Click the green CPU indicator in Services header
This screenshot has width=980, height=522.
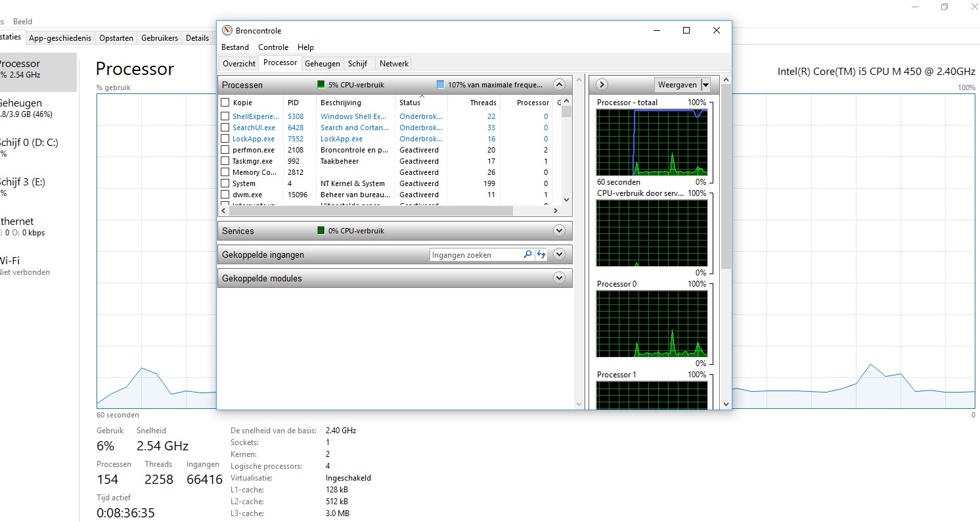(321, 231)
